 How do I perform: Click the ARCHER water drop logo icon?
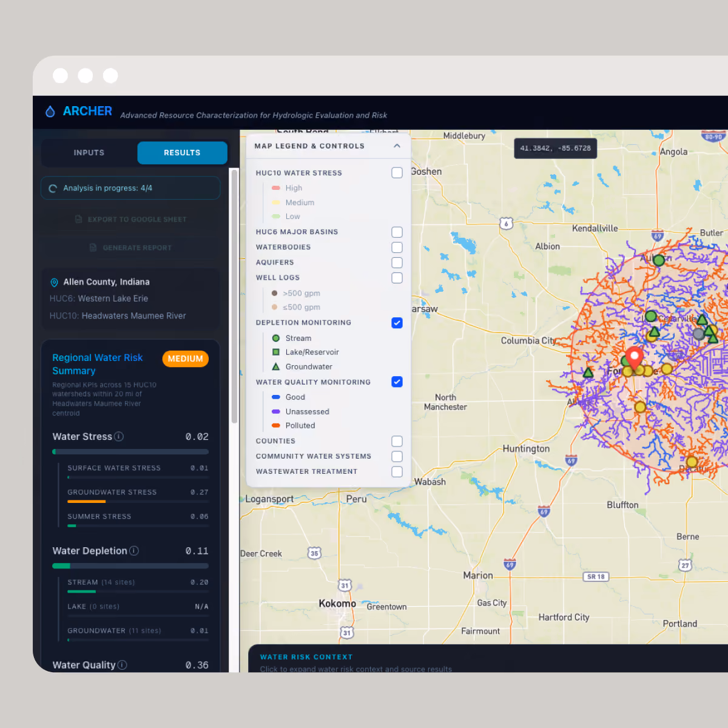click(x=50, y=112)
